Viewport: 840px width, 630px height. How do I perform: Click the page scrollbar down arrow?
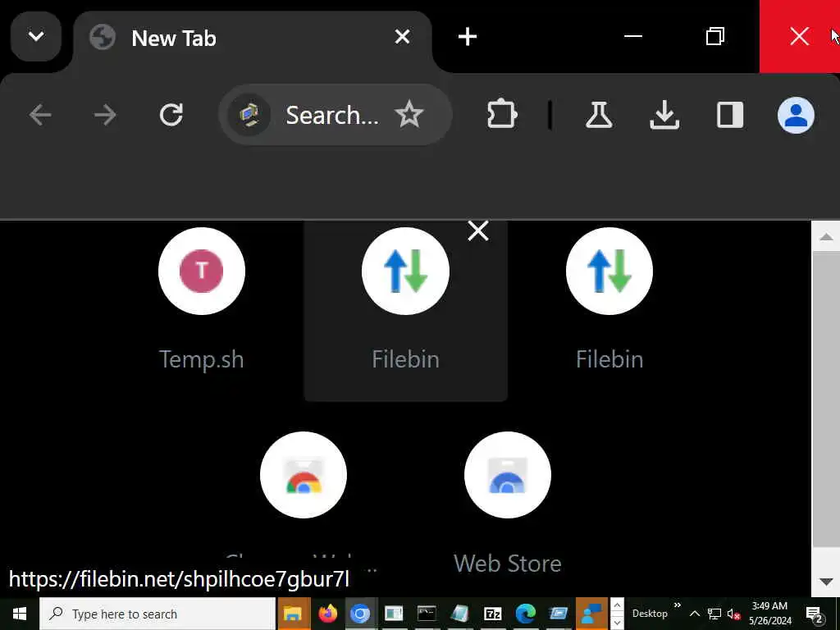click(825, 582)
